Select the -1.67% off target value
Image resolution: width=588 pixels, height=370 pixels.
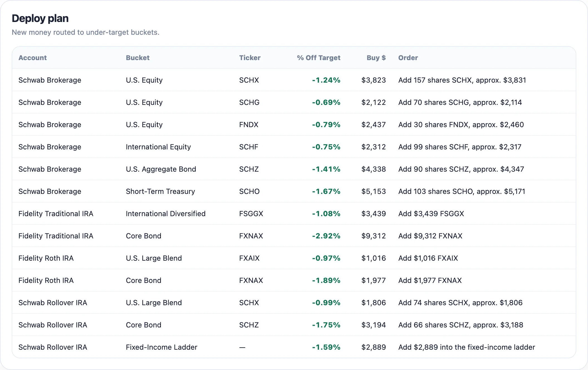point(326,191)
